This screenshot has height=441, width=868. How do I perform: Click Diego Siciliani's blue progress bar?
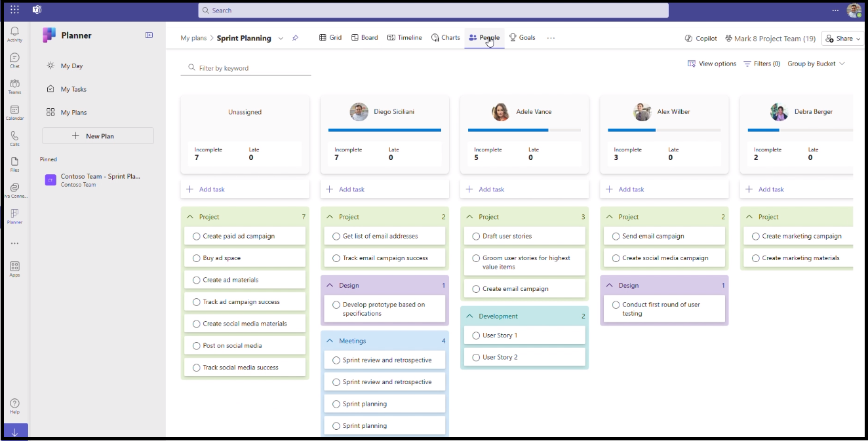(x=384, y=130)
